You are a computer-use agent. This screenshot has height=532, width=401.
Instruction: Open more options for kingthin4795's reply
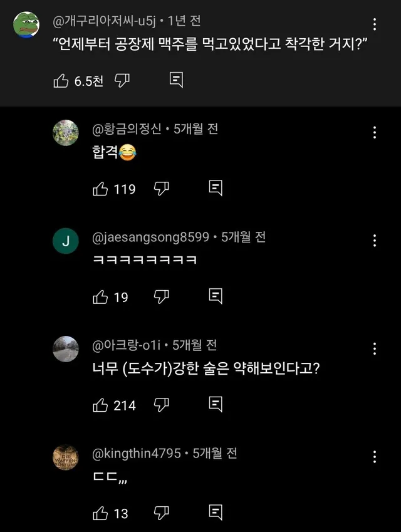click(375, 457)
